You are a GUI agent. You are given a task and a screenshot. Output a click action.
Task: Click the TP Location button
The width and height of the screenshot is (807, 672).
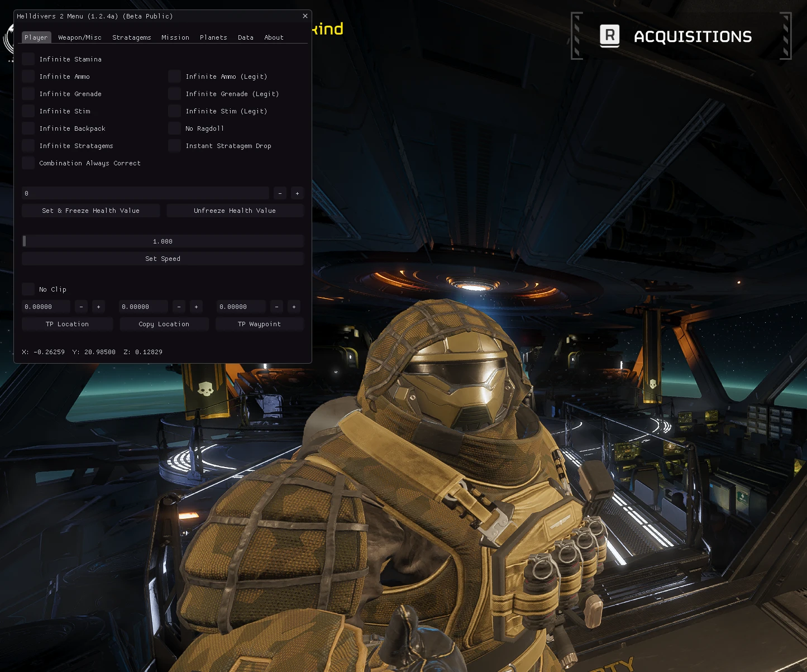point(67,324)
